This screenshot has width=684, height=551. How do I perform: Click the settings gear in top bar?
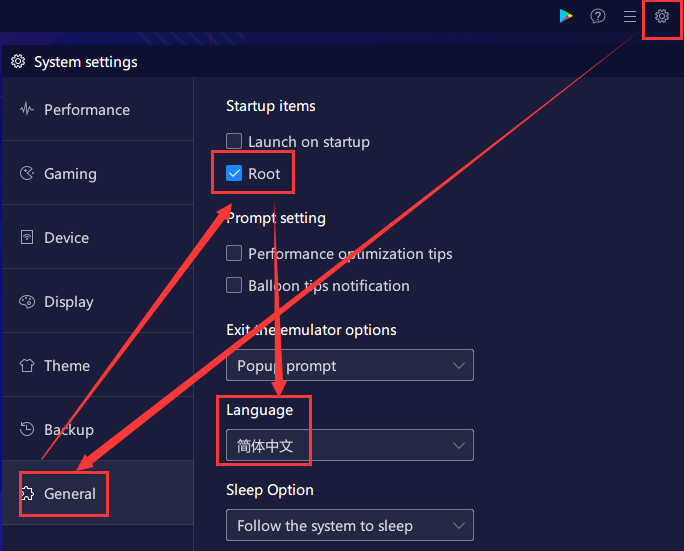[x=662, y=16]
